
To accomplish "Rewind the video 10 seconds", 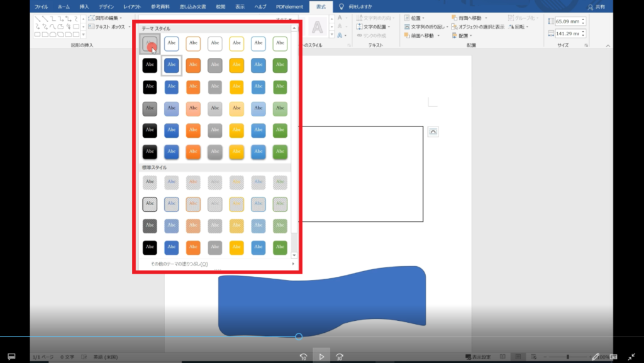I will pos(303,357).
